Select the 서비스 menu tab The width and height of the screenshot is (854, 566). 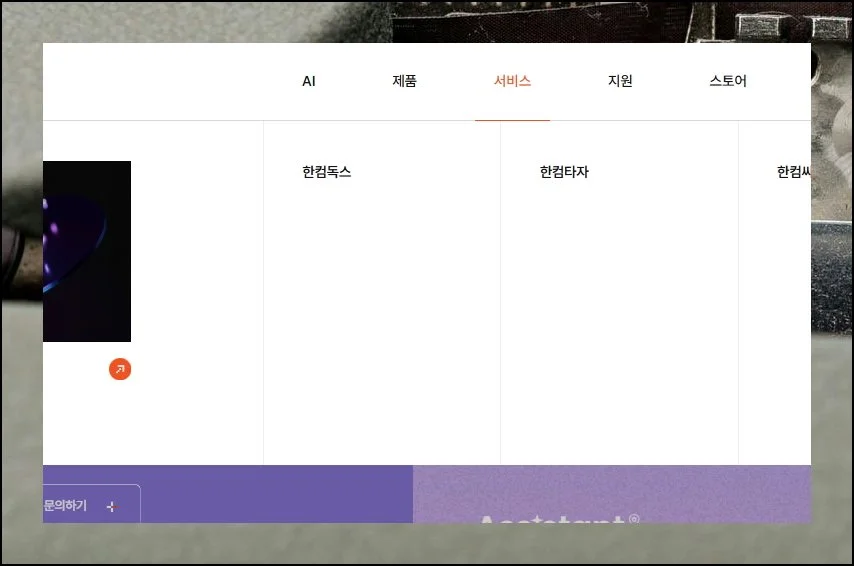512,81
